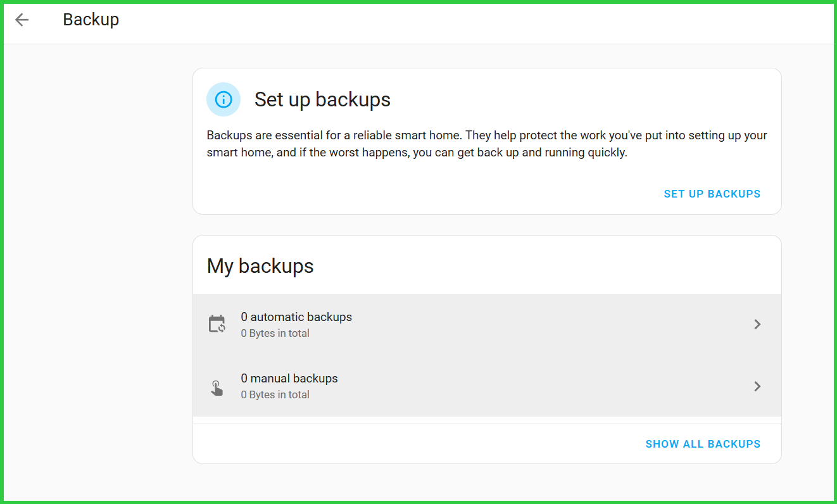Viewport: 837px width, 504px height.
Task: Click the back arrow icon
Action: pos(22,20)
